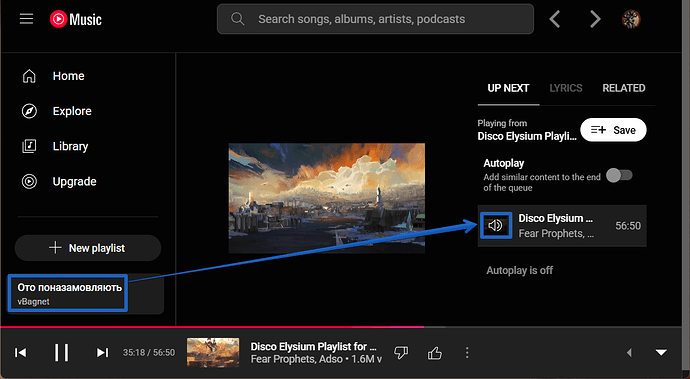The width and height of the screenshot is (690, 379).
Task: Click the YouTube Music logo
Action: pyautogui.click(x=76, y=19)
